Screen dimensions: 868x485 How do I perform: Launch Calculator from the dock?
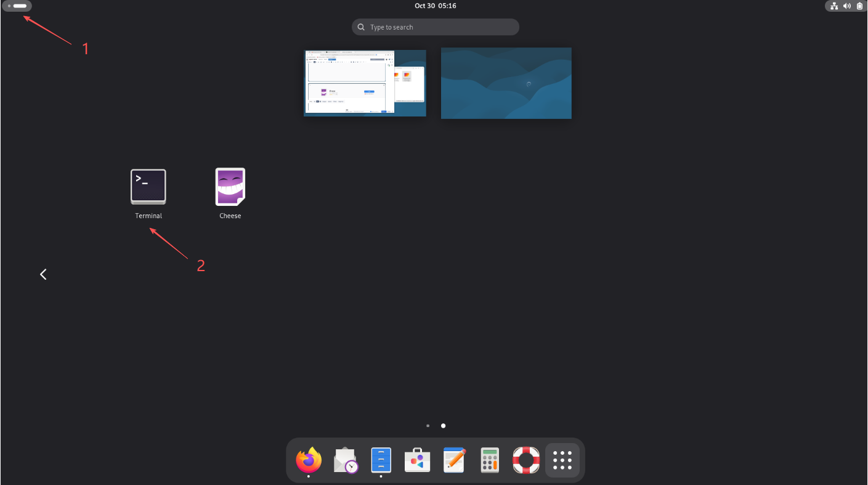pyautogui.click(x=490, y=460)
